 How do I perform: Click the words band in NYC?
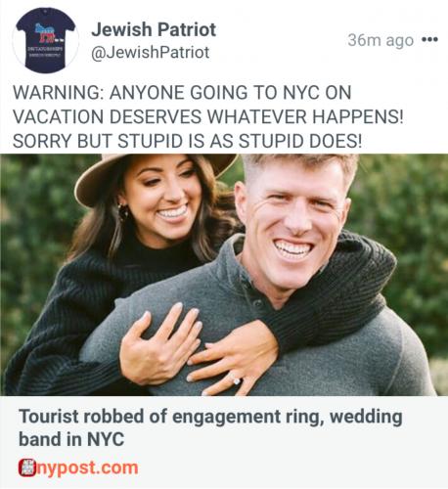(71, 439)
